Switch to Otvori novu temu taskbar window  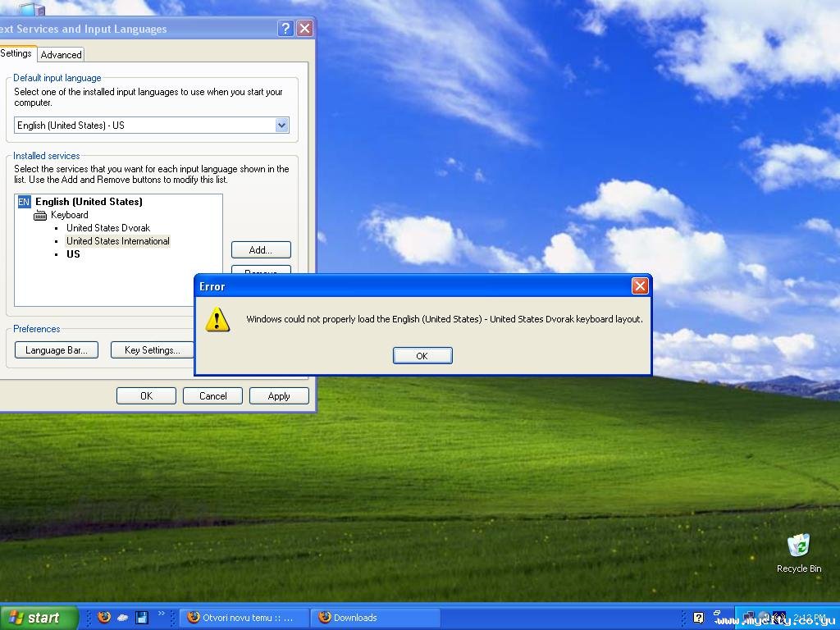pos(244,618)
